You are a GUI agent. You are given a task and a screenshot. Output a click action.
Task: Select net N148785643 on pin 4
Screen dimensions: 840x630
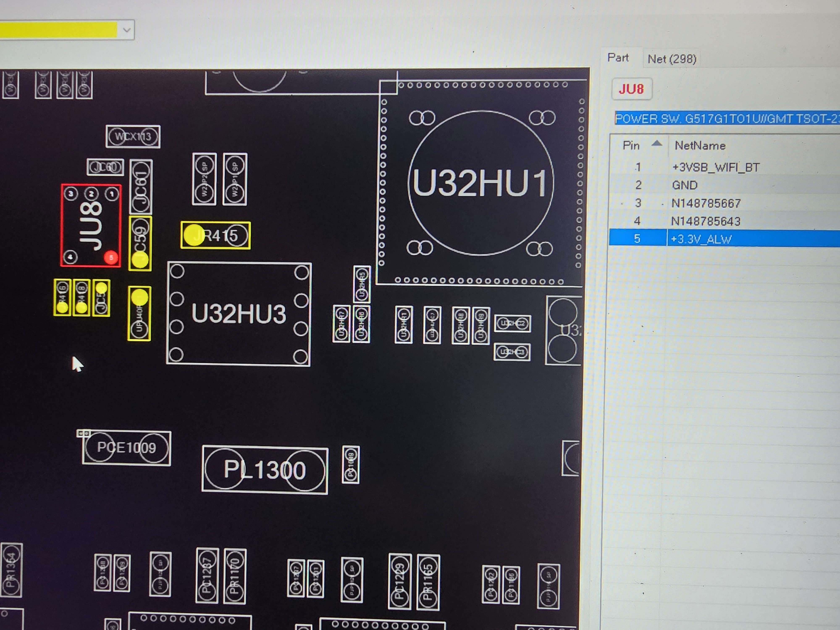[706, 221]
